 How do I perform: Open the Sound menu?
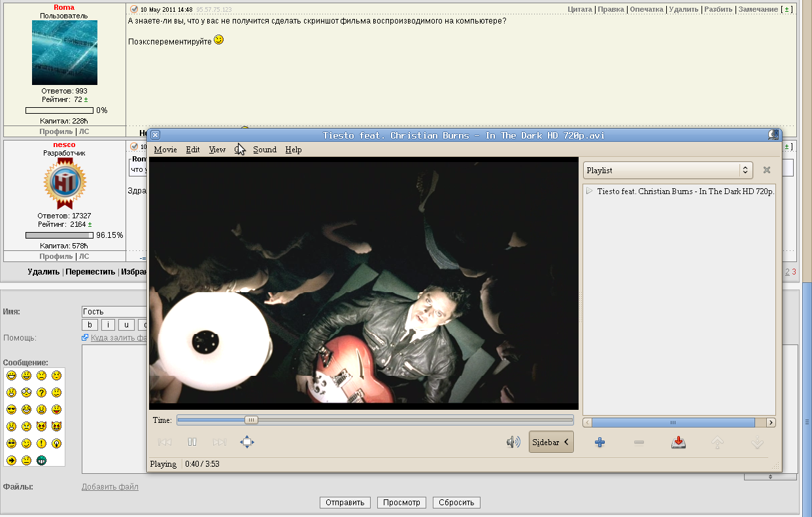(x=265, y=150)
